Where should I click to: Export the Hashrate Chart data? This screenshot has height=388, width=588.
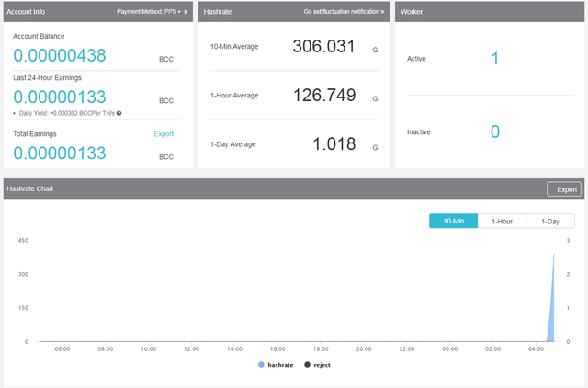point(563,189)
